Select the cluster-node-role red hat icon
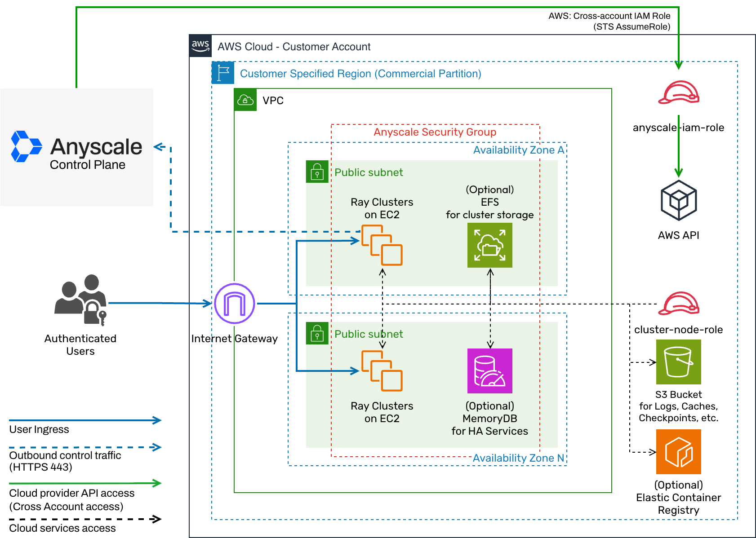Image resolution: width=756 pixels, height=538 pixels. point(678,304)
